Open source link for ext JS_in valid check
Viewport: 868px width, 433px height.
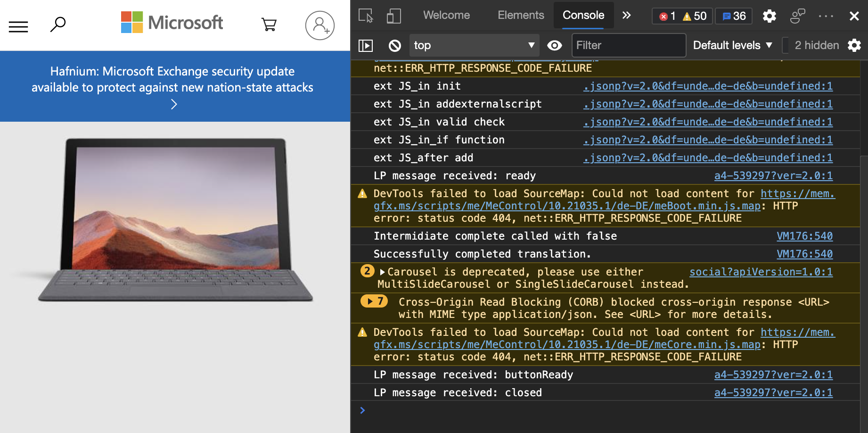click(x=708, y=122)
